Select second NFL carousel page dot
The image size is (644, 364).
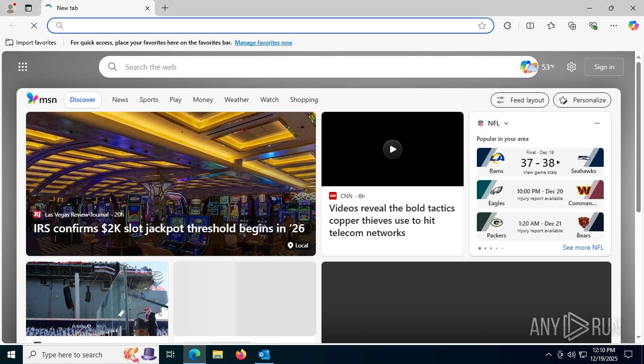[485, 248]
